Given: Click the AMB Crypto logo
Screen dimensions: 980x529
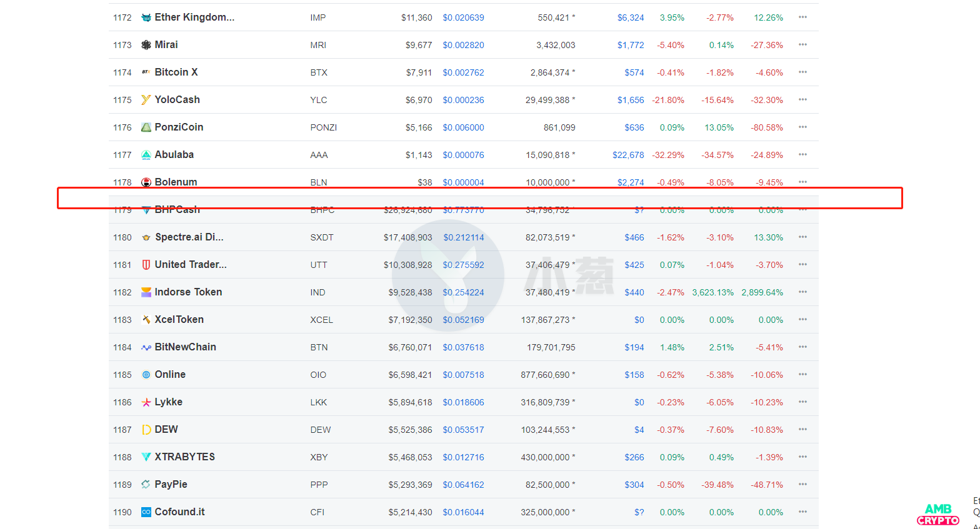Looking at the screenshot, I should pos(938,514).
